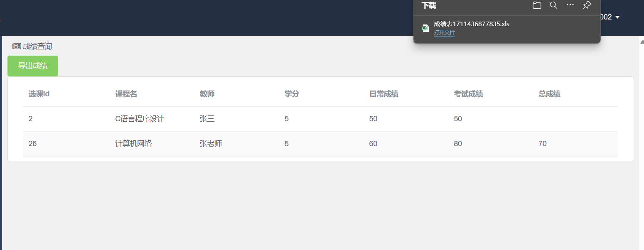644x250 pixels.
Task: Click the search downloads magnifier icon
Action: click(553, 5)
